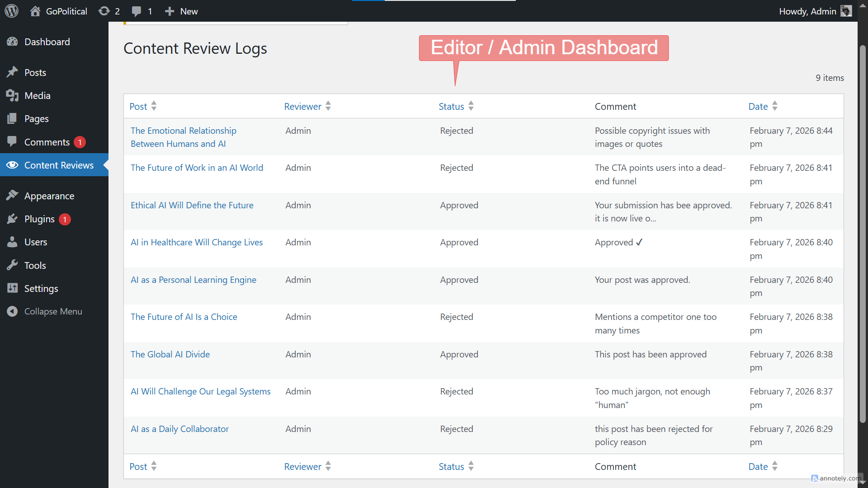Open the comments bubble in the top bar
This screenshot has width=868, height=488.
click(x=137, y=11)
